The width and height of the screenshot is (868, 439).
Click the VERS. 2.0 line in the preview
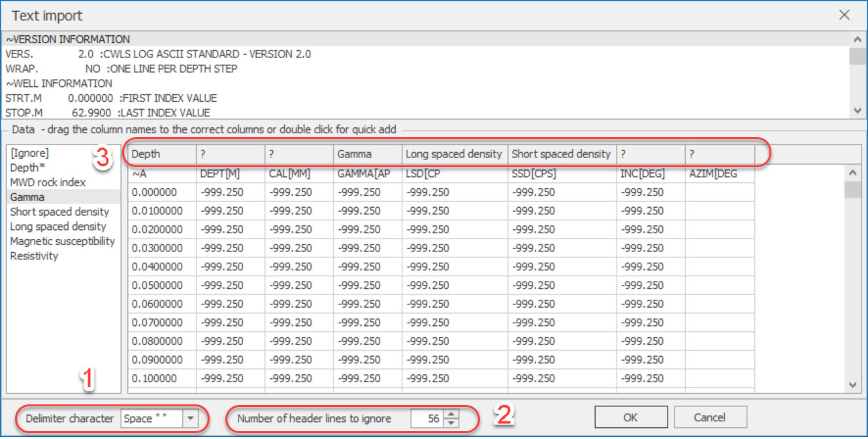pyautogui.click(x=425, y=54)
